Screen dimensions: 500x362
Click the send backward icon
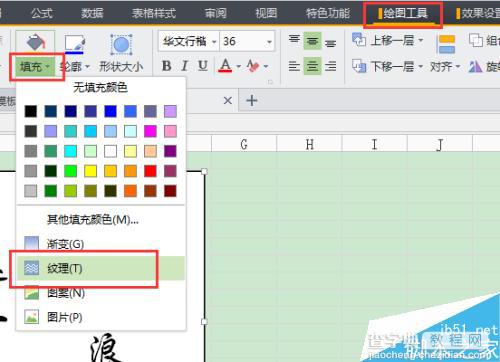point(359,66)
